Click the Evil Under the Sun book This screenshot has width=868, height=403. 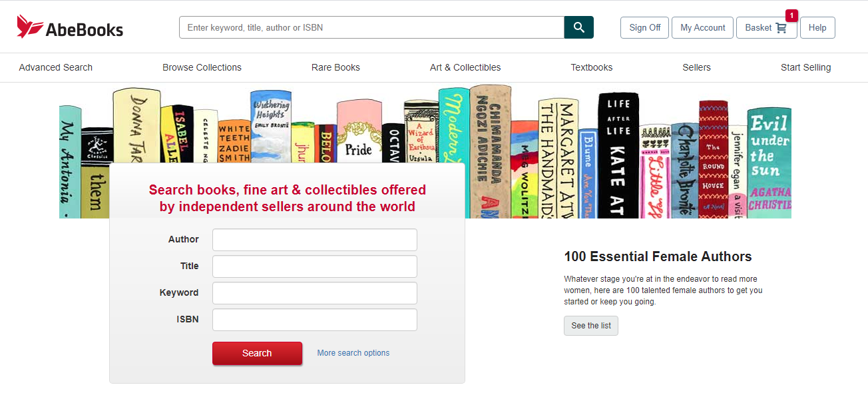(x=769, y=163)
